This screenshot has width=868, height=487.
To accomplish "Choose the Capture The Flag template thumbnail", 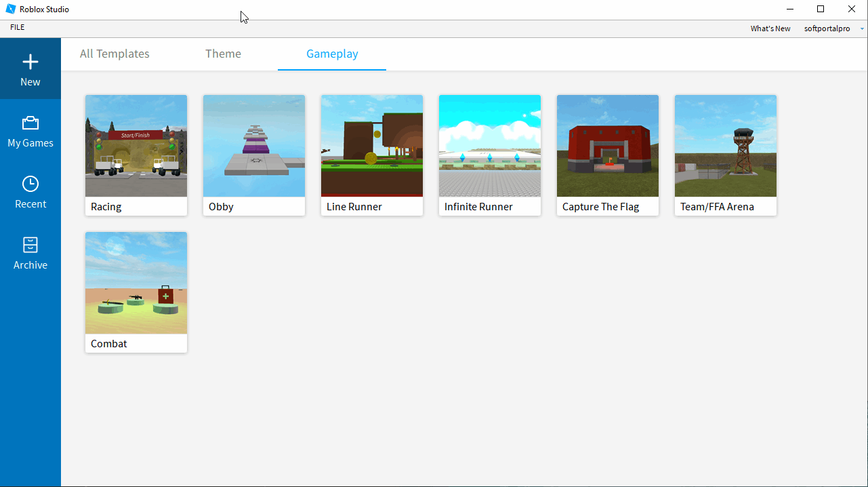I will click(x=608, y=146).
